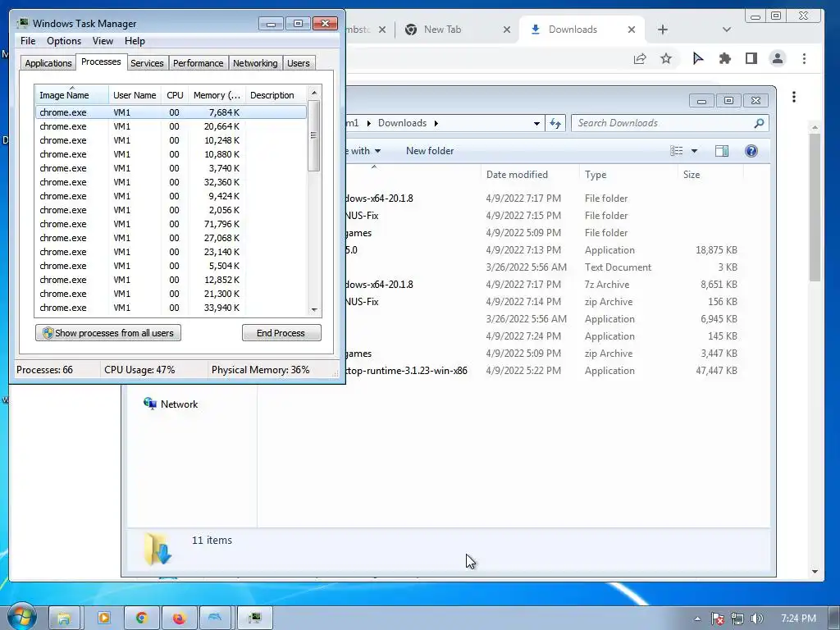Click New folder in Explorer toolbar
This screenshot has height=630, width=840.
coord(430,151)
